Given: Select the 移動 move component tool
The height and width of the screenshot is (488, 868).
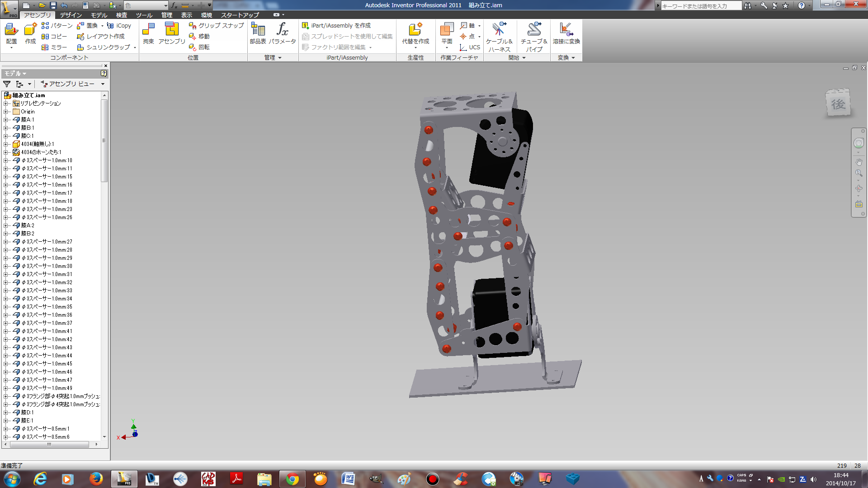Looking at the screenshot, I should pos(199,36).
